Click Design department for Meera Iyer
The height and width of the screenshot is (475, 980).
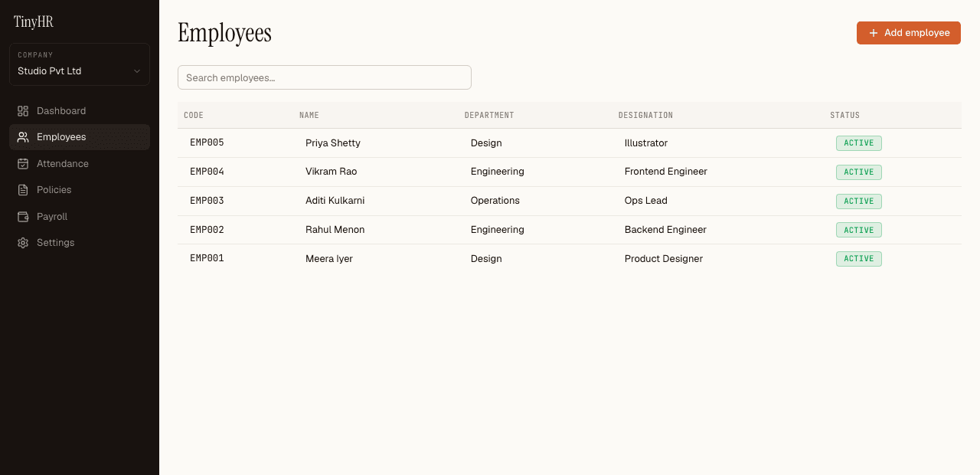pos(486,259)
